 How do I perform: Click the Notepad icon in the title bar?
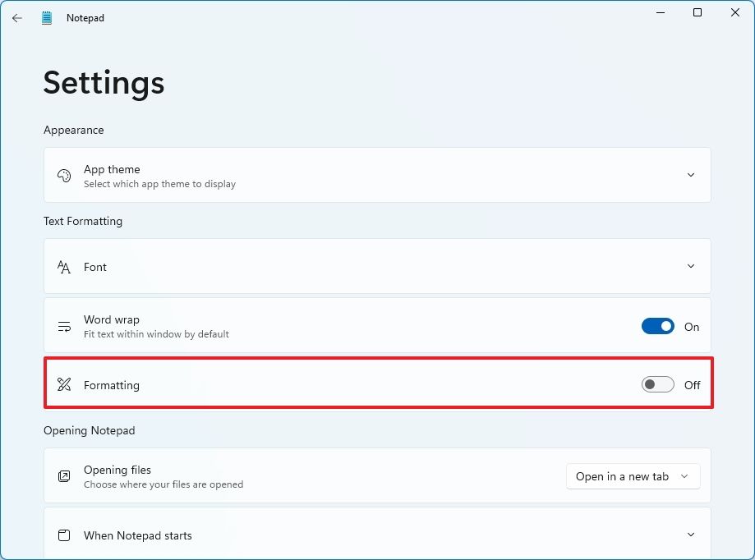[47, 17]
